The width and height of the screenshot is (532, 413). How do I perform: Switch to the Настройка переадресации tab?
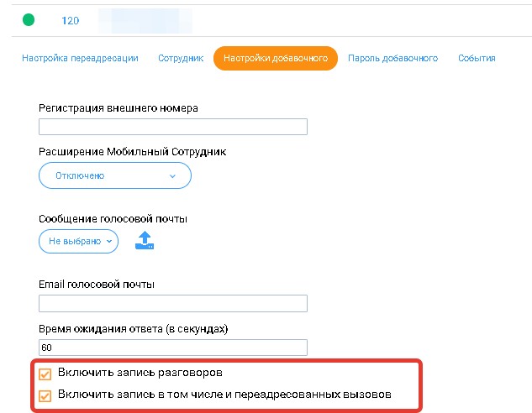point(82,58)
